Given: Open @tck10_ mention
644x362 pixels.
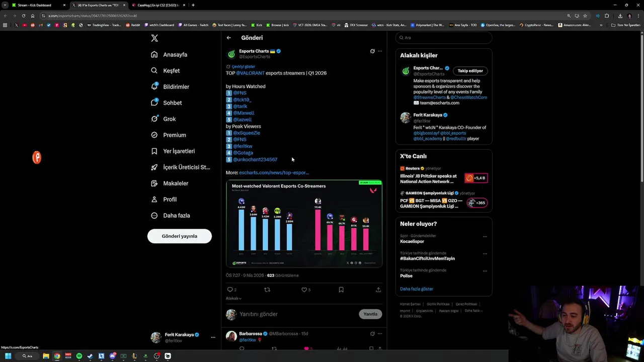Looking at the screenshot, I should coord(242,100).
